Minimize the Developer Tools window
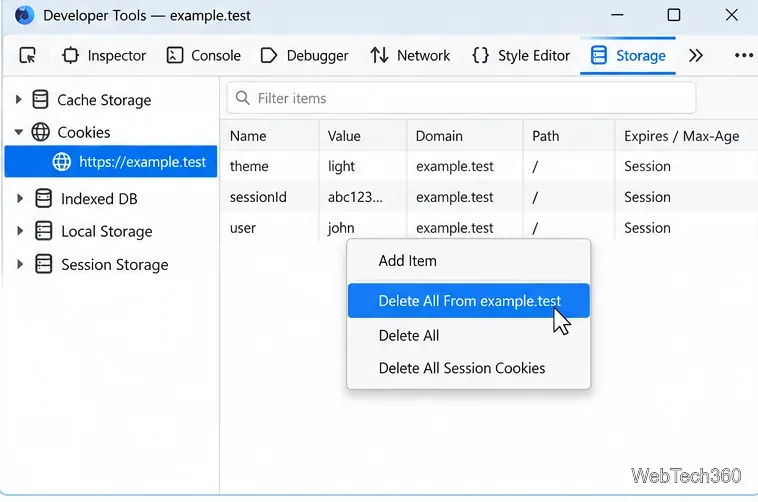 tap(617, 15)
